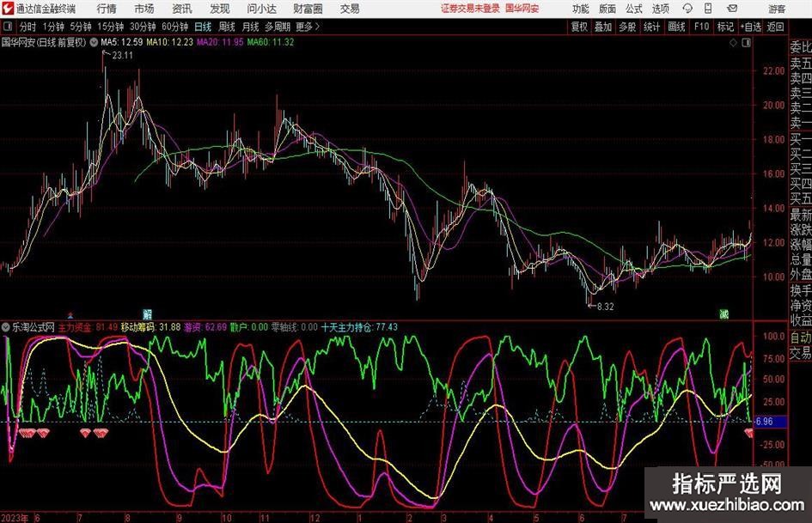812x523 pixels.
Task: Switch to 分时 chart period
Action: pos(28,27)
